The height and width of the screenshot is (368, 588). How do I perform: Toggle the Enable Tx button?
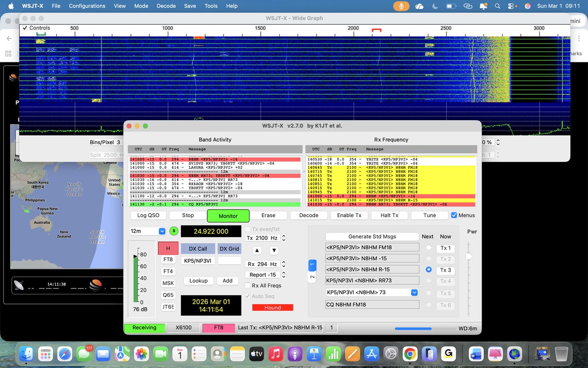(349, 215)
